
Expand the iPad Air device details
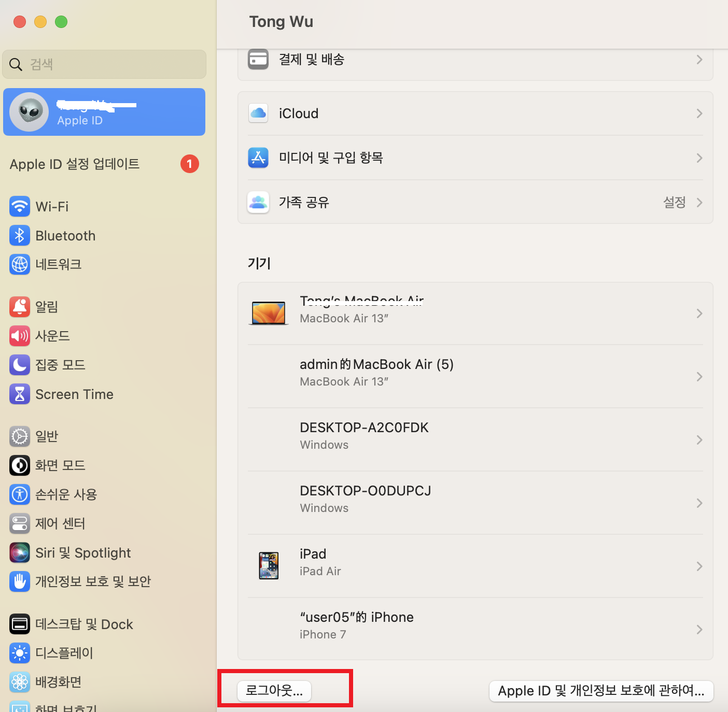pos(699,566)
